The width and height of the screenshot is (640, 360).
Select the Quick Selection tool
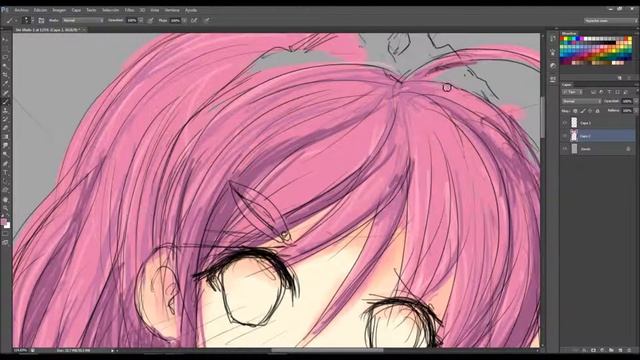coord(5,66)
